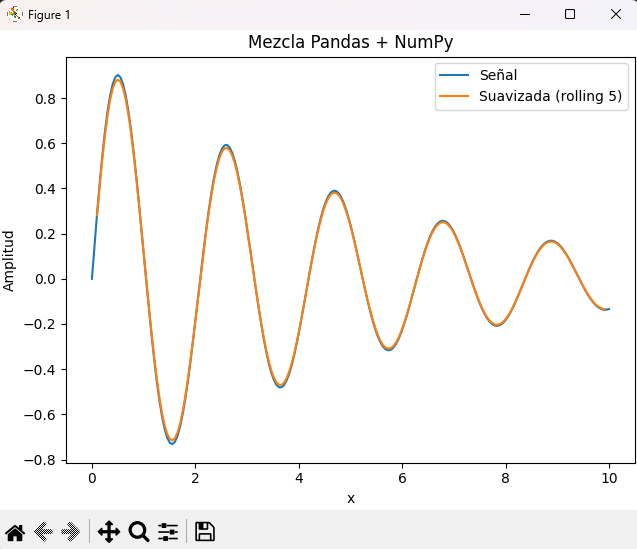The image size is (637, 549).
Task: Click the orange line swatch in the legend
Action: pos(455,97)
